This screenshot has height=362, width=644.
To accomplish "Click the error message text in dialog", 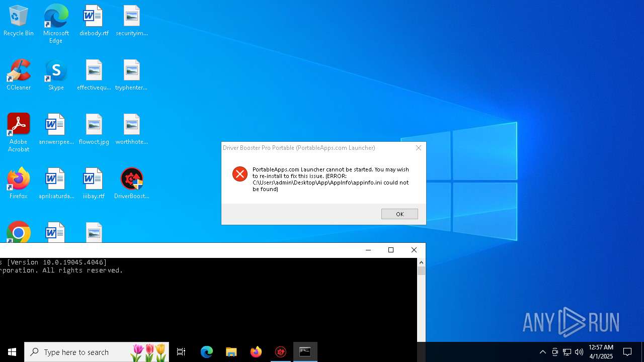I will (331, 179).
